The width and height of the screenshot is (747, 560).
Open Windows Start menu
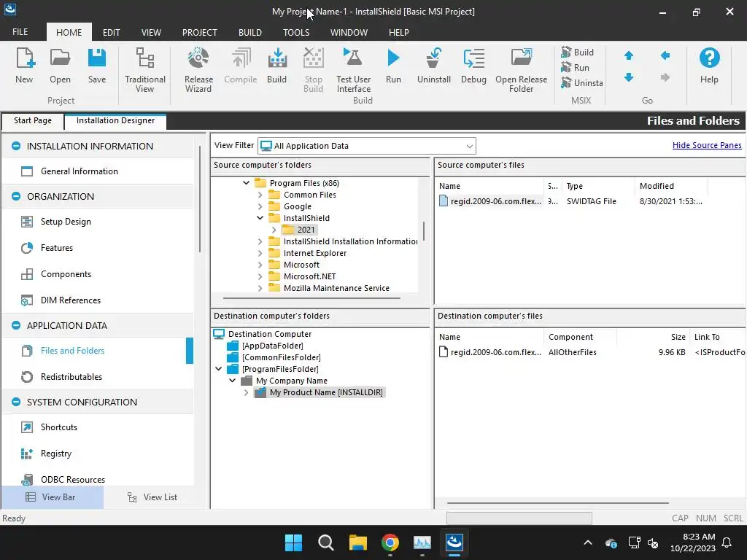(293, 542)
